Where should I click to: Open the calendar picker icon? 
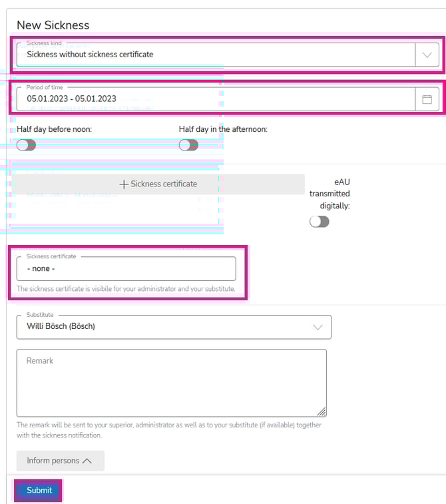[427, 99]
